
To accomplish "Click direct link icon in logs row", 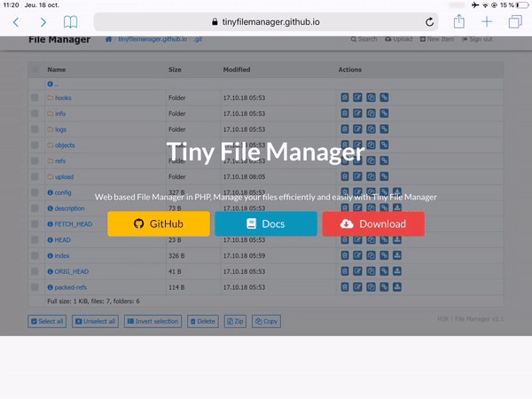I will 384,129.
